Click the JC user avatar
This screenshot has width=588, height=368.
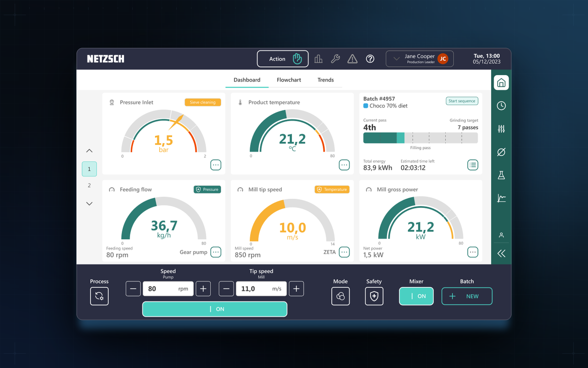tap(443, 59)
